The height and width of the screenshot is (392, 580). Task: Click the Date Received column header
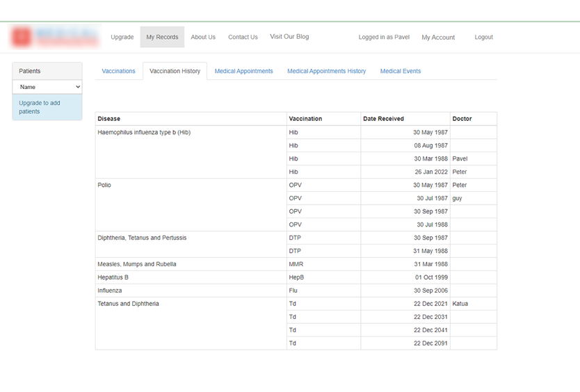(383, 119)
